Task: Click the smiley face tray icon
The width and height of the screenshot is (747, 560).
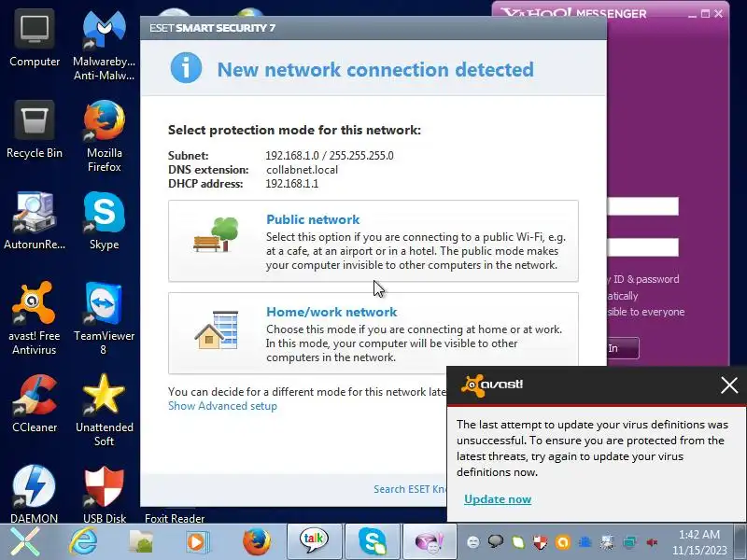Action: [473, 542]
